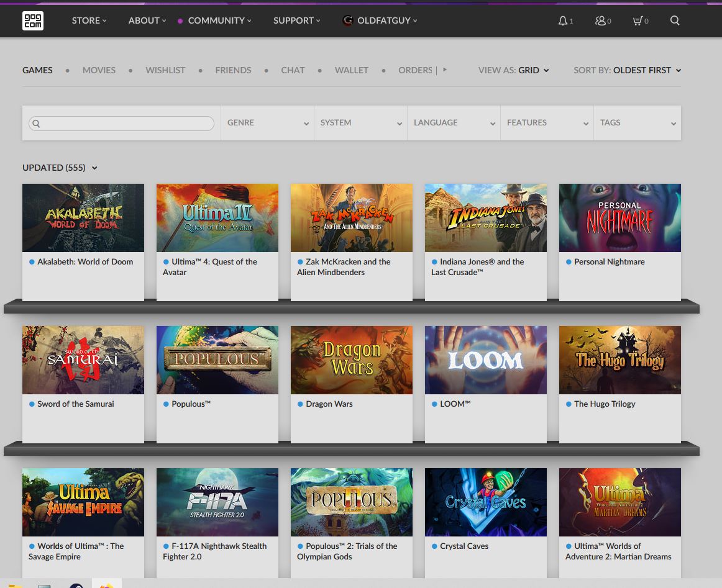Click title 'Ultima™ Worlds of Adventure 2: Martian Dreams'

618,551
